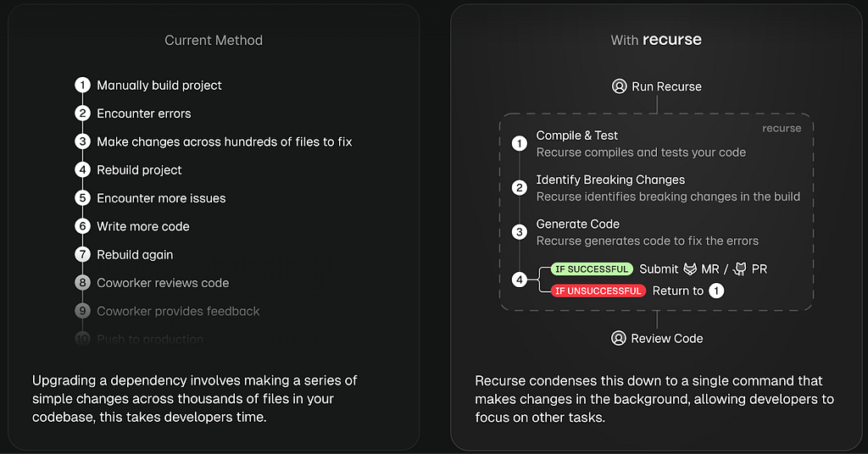
Task: Click the number circle beside Encounter errors
Action: [82, 113]
